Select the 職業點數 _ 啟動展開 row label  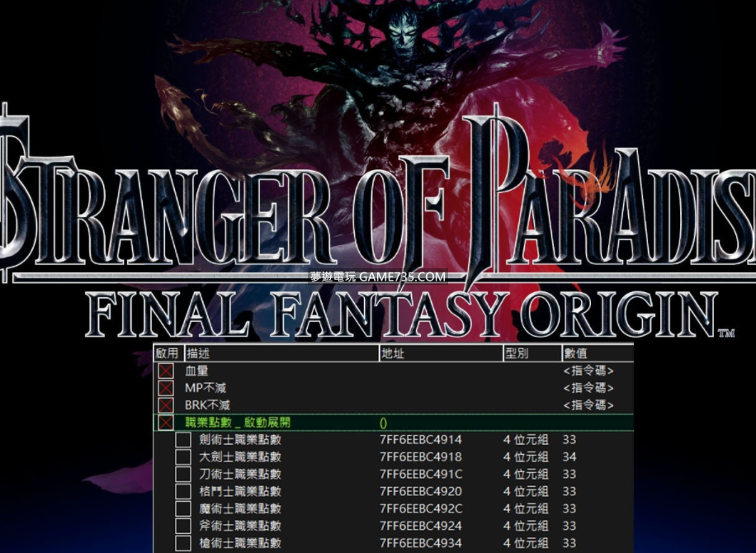pyautogui.click(x=238, y=423)
